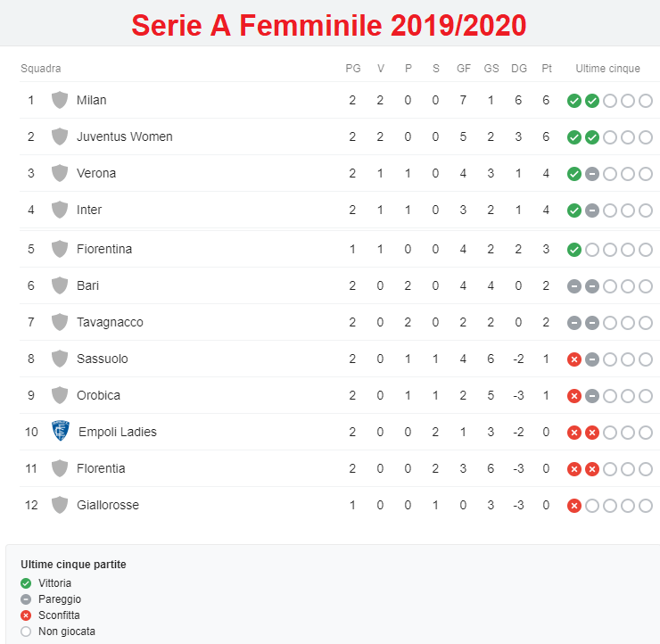Click Juventus Women's first green win icon
The image size is (660, 644).
574,137
